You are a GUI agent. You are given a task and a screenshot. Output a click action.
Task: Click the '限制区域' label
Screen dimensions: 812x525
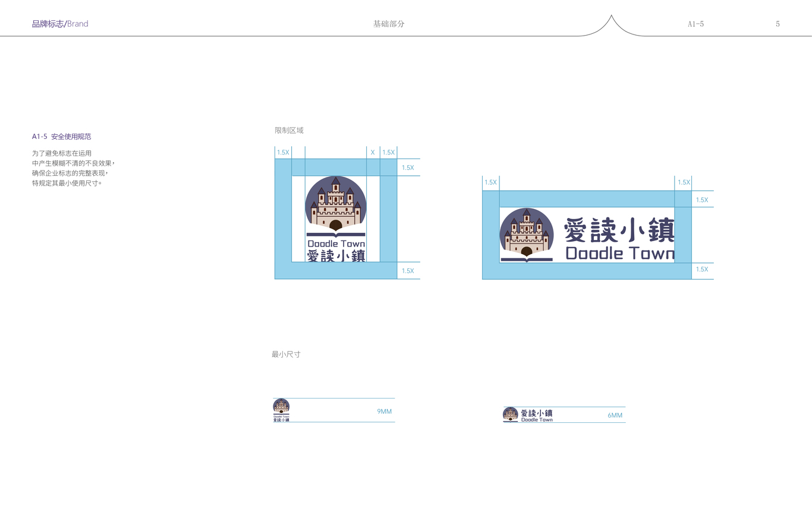[289, 130]
